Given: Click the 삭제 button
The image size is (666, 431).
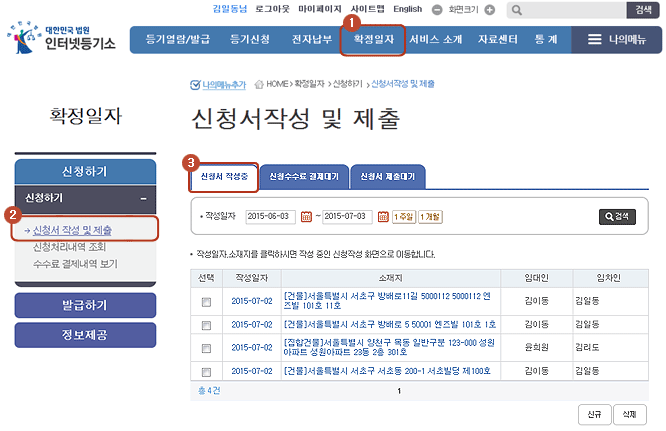Looking at the screenshot, I should click(629, 414).
